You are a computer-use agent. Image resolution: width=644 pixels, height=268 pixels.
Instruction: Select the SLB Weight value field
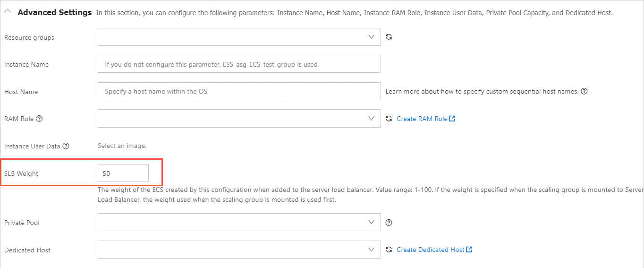click(123, 173)
